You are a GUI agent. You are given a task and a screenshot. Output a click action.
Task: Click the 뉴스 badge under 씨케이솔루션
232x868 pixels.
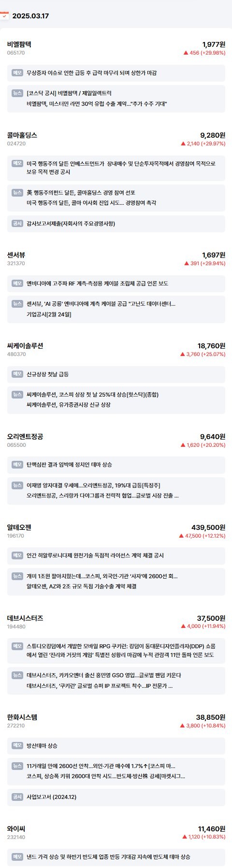pos(17,395)
